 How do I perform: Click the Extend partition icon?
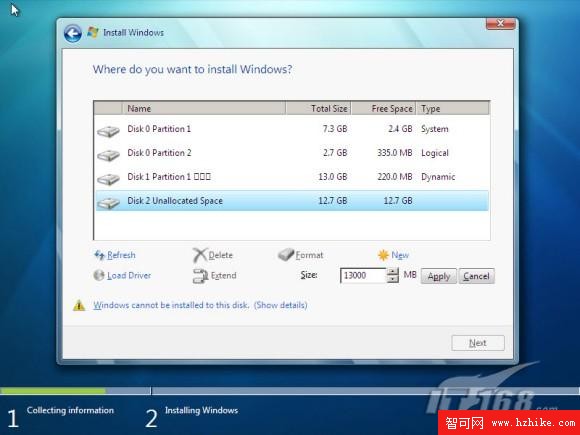pyautogui.click(x=200, y=276)
